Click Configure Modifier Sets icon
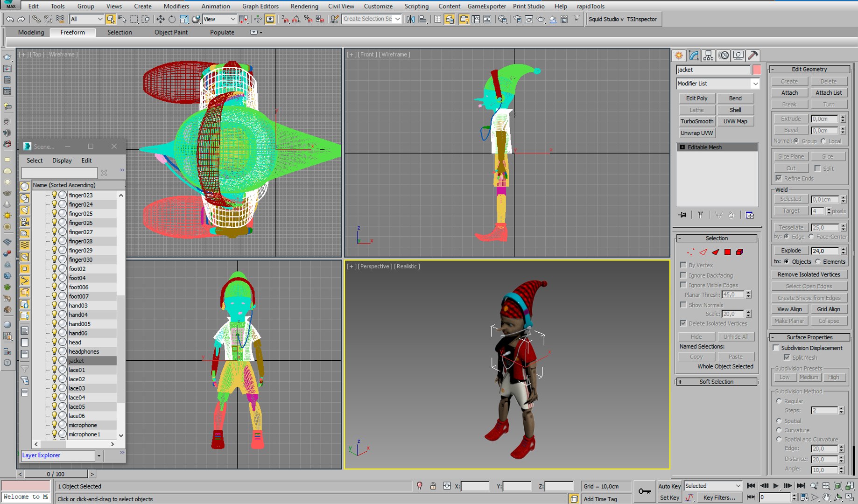Image resolution: width=858 pixels, height=504 pixels. click(x=749, y=215)
